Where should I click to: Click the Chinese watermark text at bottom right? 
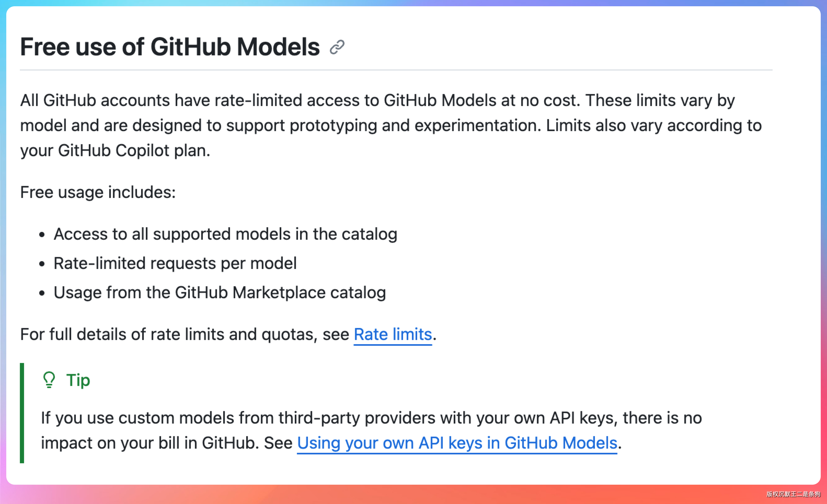click(793, 494)
